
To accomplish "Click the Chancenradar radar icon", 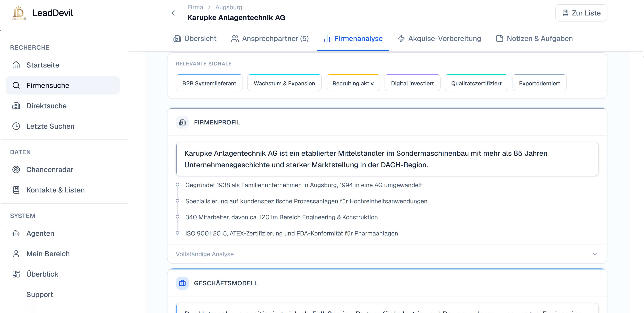I will click(16, 170).
